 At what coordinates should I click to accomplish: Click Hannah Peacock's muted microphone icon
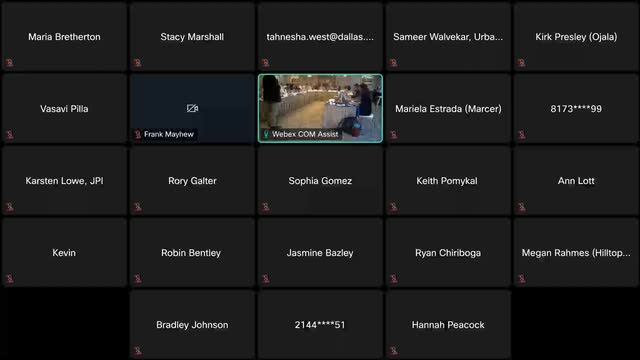pos(393,350)
